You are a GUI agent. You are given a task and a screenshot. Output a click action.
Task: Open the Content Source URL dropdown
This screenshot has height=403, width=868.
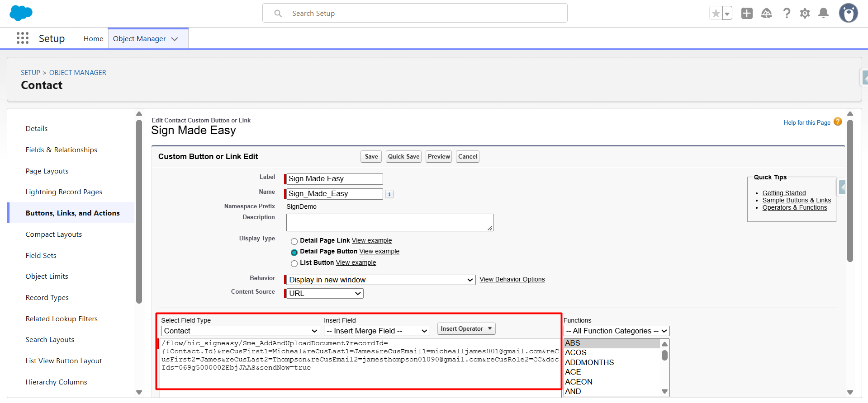(x=324, y=294)
